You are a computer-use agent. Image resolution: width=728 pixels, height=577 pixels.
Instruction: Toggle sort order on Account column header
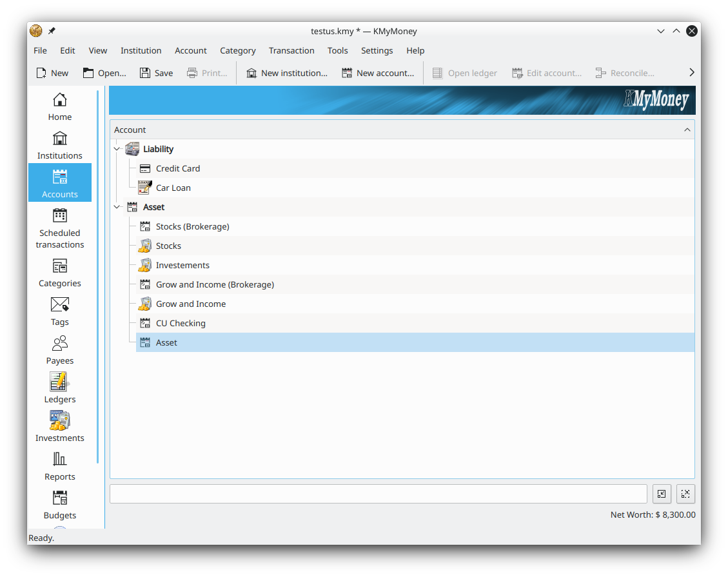tap(401, 130)
